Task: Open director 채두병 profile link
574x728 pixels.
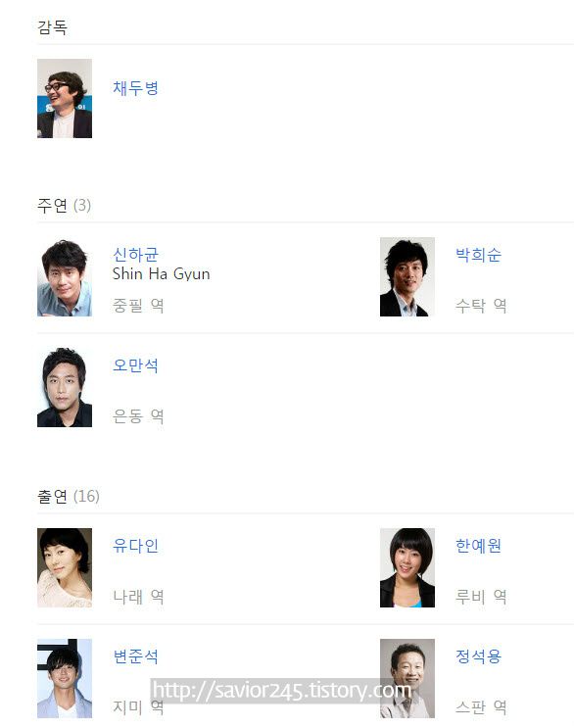Action: [x=135, y=88]
